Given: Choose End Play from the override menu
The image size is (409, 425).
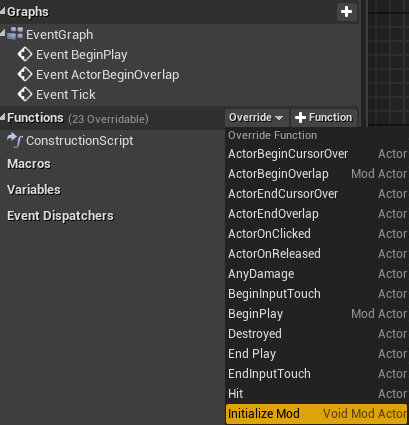Looking at the screenshot, I should pos(317,354).
